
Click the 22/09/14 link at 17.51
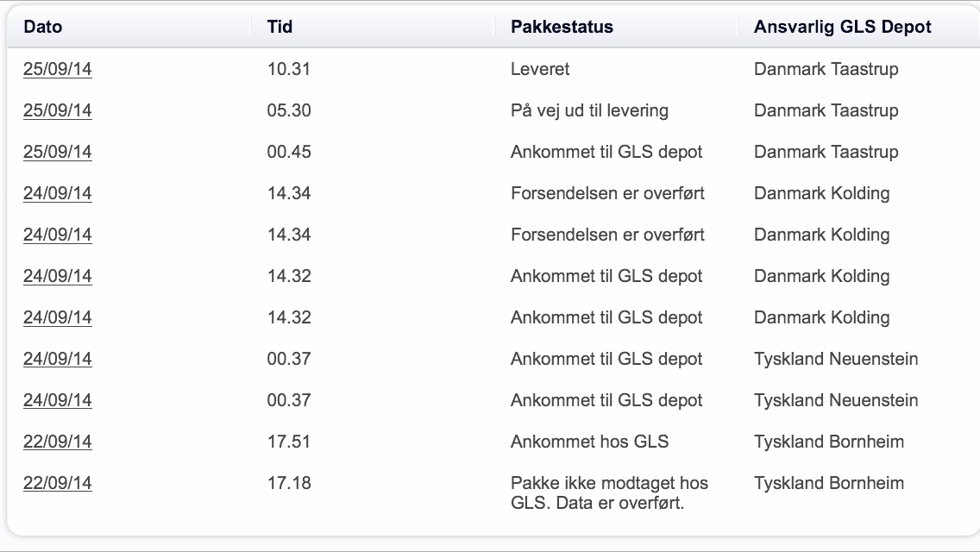coord(57,442)
